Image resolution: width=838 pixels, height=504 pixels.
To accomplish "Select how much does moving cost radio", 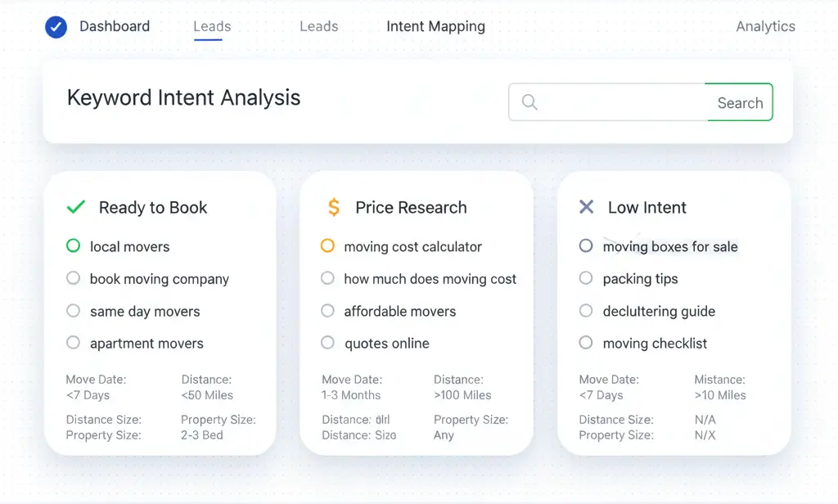I will point(327,278).
